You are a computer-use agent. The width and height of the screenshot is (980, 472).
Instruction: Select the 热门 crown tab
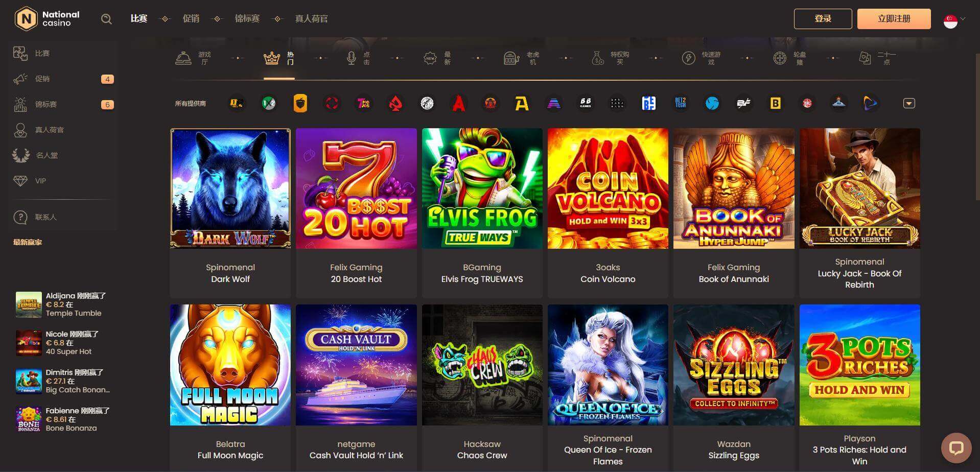(279, 58)
